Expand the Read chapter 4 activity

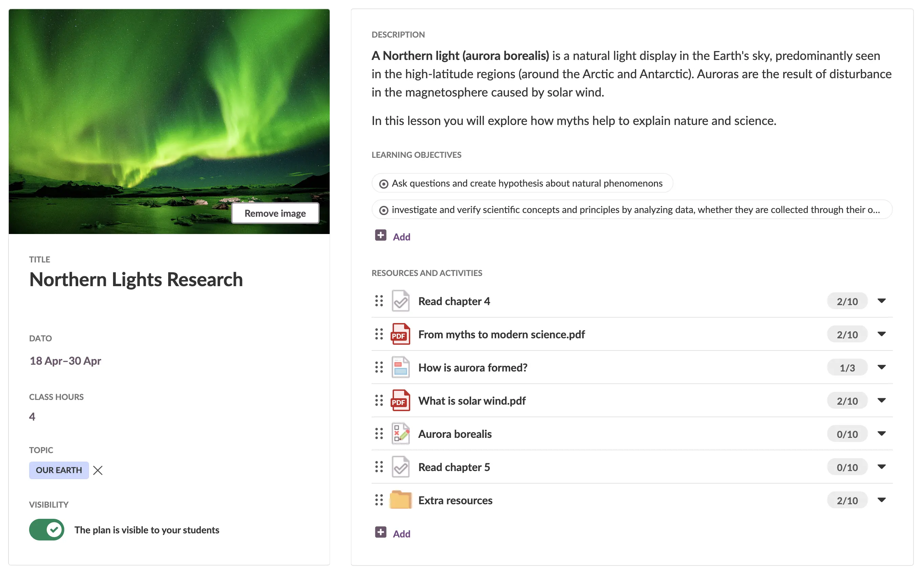click(x=881, y=301)
